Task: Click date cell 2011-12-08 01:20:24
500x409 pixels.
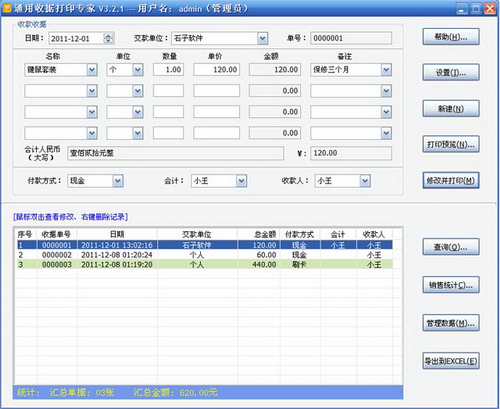Action: 117,255
